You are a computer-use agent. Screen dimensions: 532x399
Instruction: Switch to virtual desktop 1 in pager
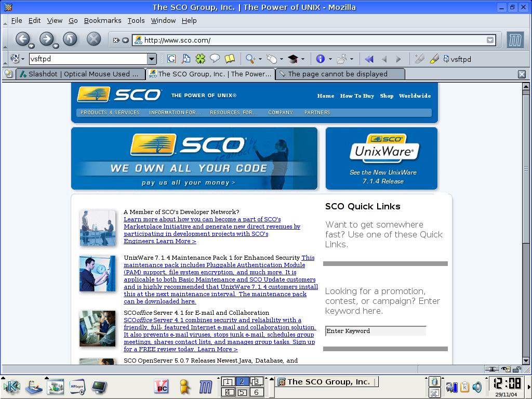[x=228, y=382]
